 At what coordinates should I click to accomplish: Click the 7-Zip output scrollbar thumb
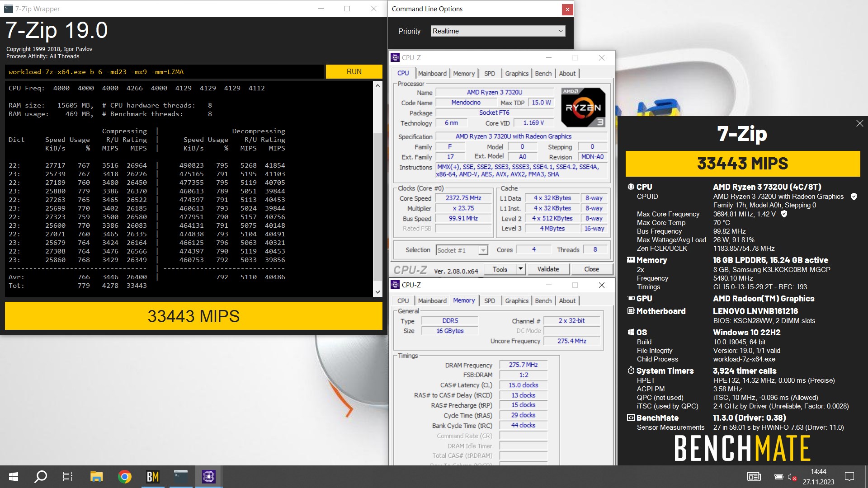(x=378, y=207)
